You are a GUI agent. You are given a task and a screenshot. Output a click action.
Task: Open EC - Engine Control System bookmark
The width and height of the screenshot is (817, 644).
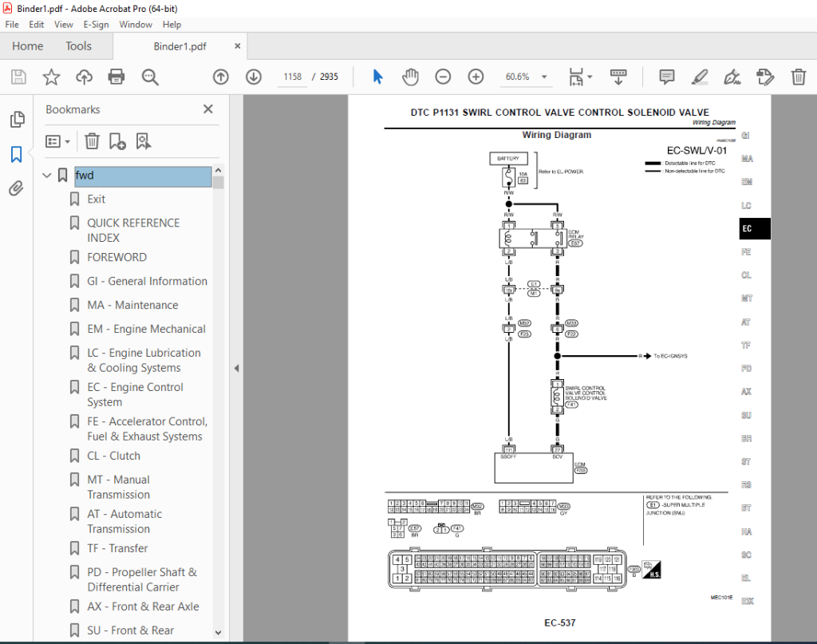[134, 394]
